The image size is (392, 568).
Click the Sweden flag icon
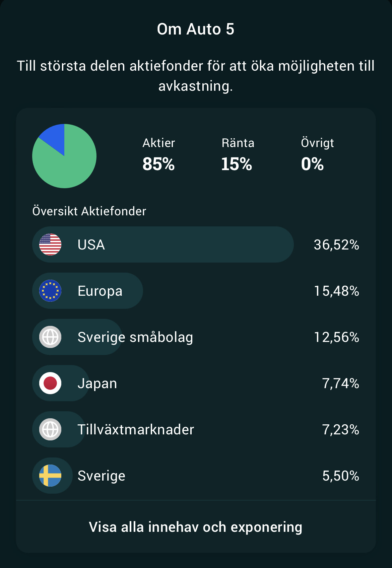[50, 476]
